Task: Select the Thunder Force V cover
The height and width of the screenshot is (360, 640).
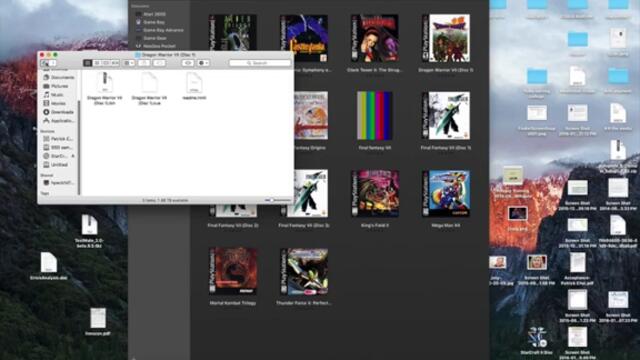Action: 304,271
